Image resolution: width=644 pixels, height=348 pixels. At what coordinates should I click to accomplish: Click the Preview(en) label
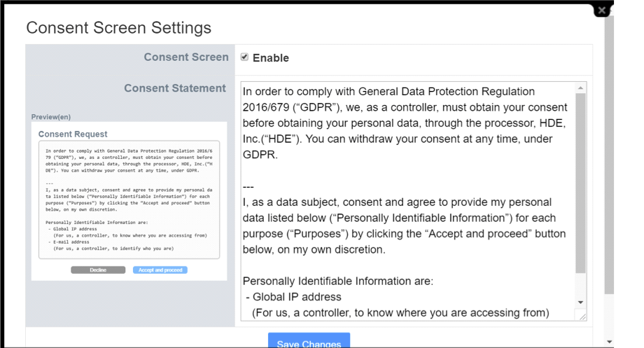coord(51,117)
